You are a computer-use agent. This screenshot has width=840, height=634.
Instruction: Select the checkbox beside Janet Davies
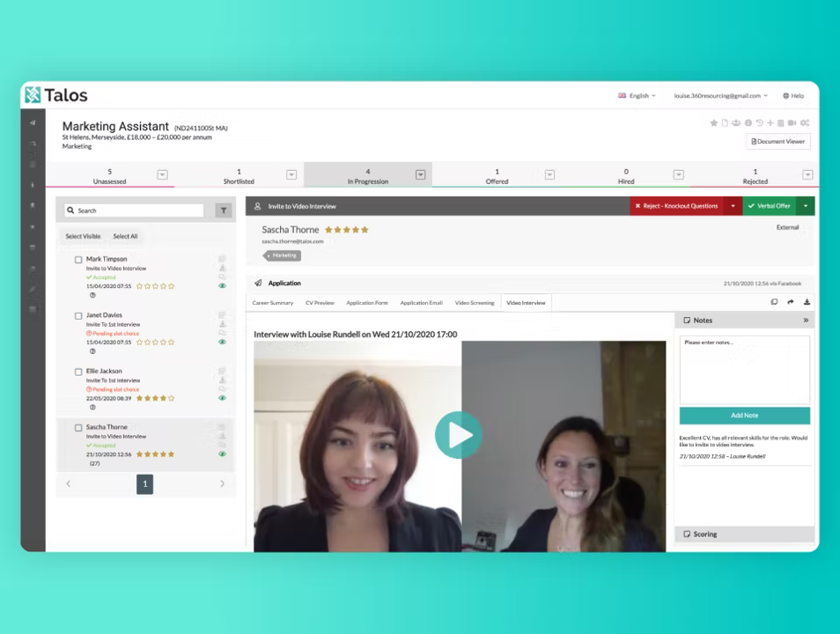pyautogui.click(x=78, y=315)
